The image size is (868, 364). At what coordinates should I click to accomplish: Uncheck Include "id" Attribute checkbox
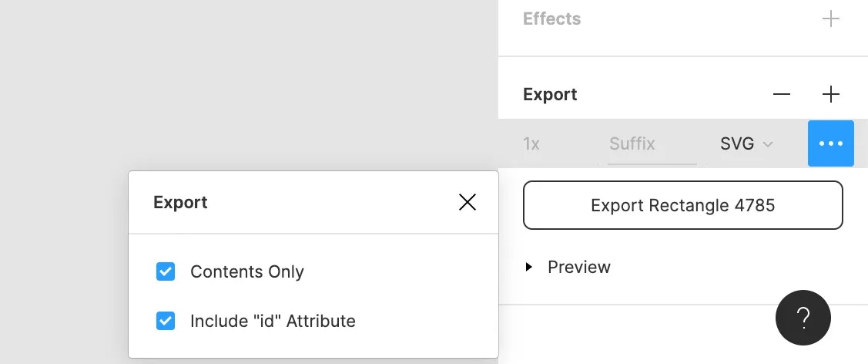point(166,321)
